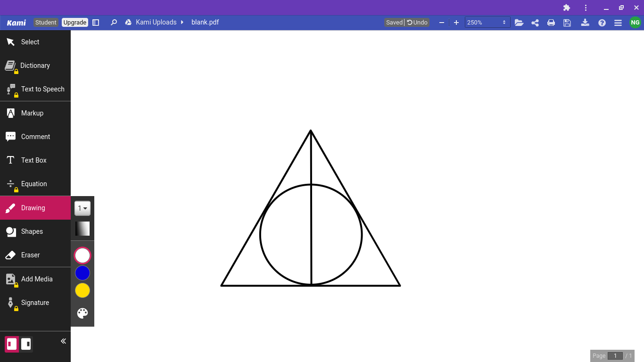The image size is (644, 362).
Task: Click the browser extensions puzzle icon
Action: pos(567,8)
